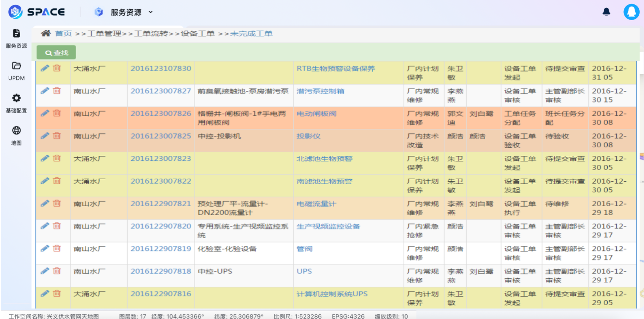Delete the 化验室-化验设备 row using trash icon
The image size is (644, 319).
[56, 248]
